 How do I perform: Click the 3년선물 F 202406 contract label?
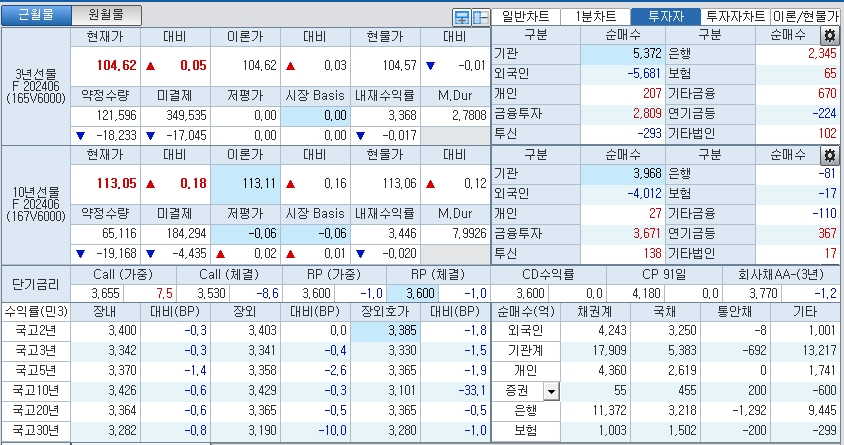[x=36, y=85]
